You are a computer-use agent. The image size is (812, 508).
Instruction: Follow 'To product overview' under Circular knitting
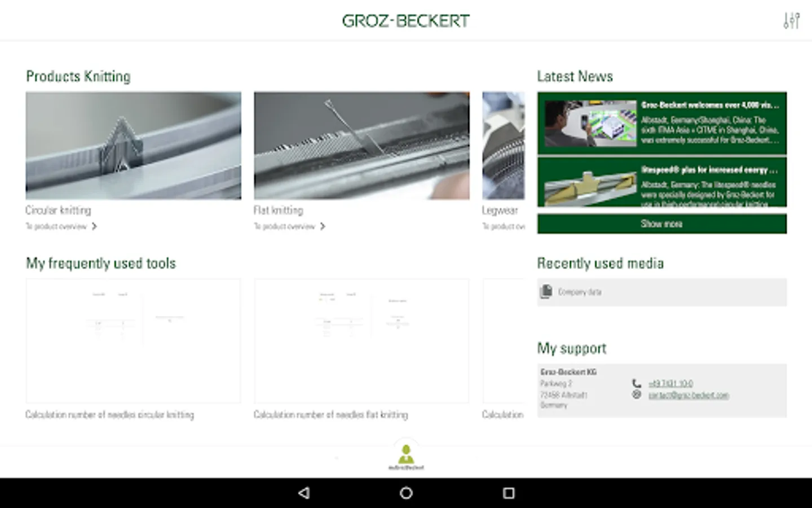56,226
